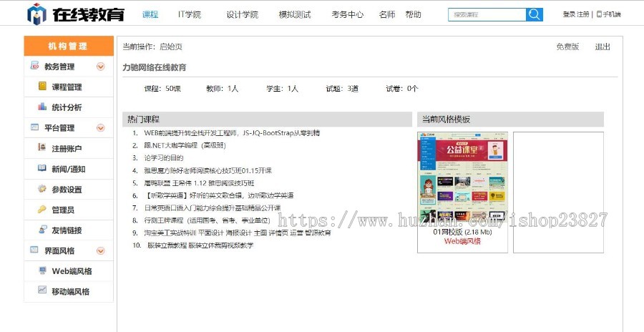Image resolution: width=644 pixels, height=332 pixels.
Task: Click the 新闻/通知 icon
Action: [x=42, y=169]
